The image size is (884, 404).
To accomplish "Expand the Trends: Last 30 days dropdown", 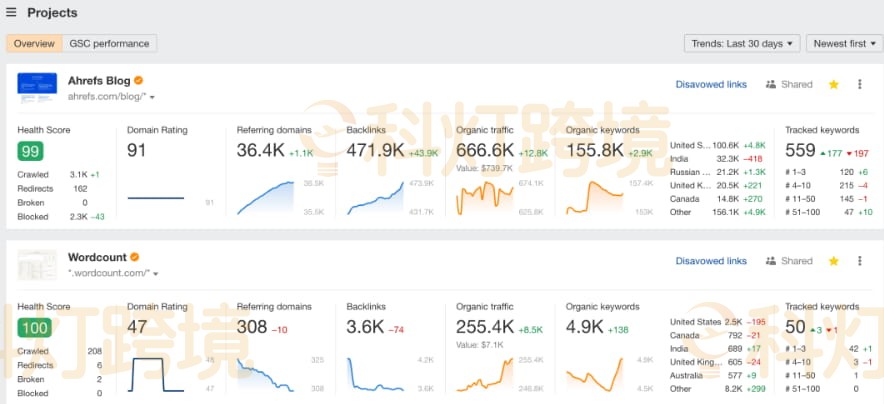I will pos(742,43).
